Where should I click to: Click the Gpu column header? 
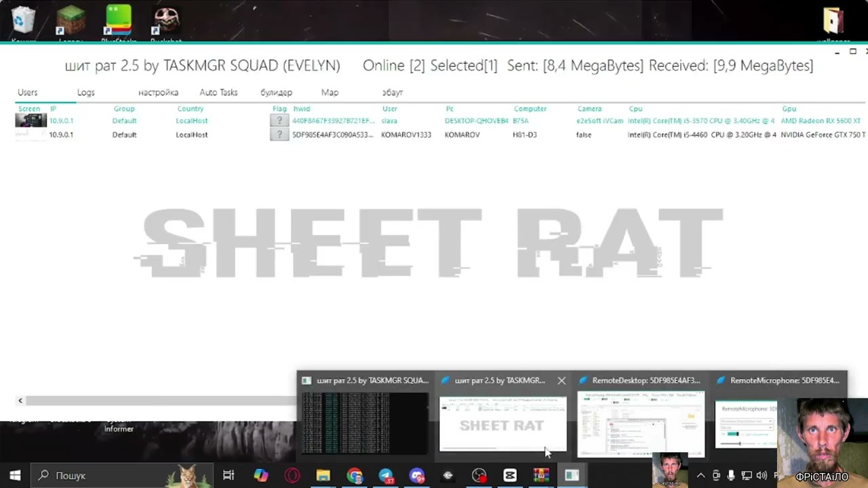click(x=789, y=108)
